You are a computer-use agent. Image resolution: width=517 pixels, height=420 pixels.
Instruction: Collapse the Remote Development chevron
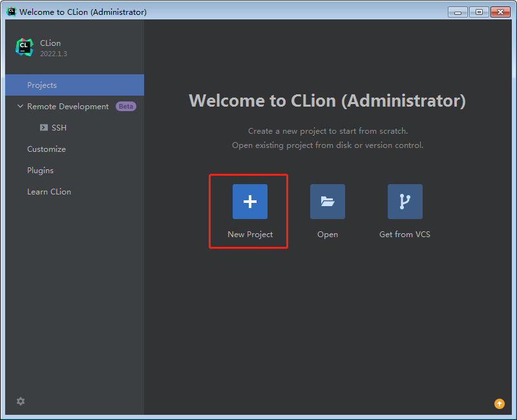click(x=21, y=107)
